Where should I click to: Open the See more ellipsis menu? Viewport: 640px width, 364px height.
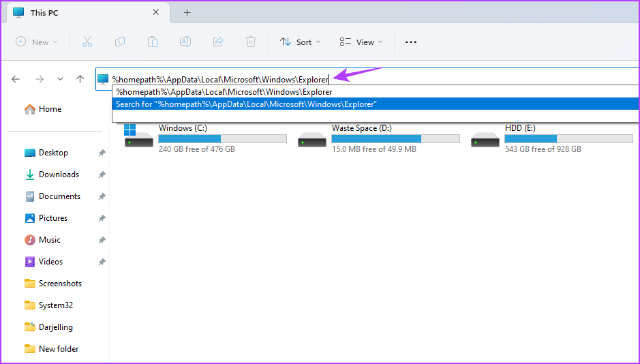coord(410,42)
